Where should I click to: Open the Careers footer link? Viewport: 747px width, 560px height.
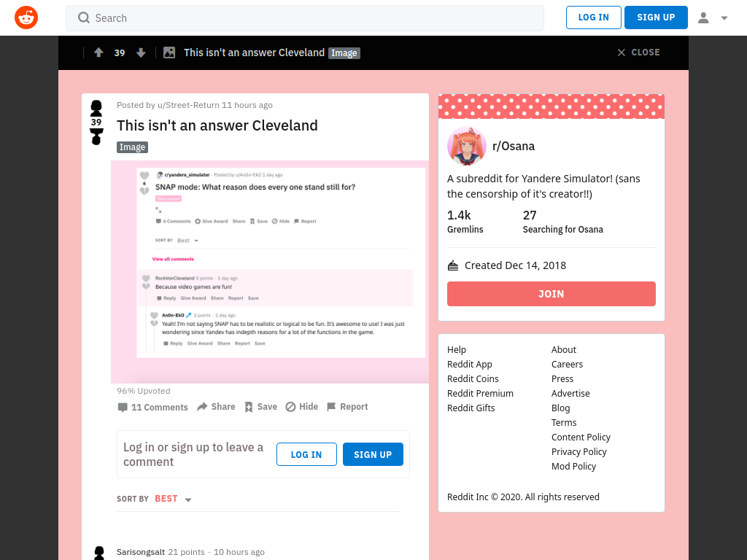(x=567, y=365)
